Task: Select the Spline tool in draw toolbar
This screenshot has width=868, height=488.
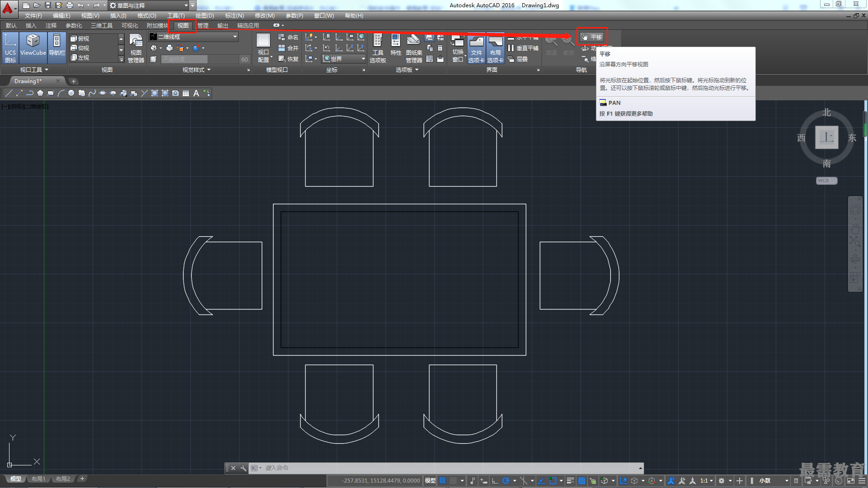Action: click(x=92, y=93)
